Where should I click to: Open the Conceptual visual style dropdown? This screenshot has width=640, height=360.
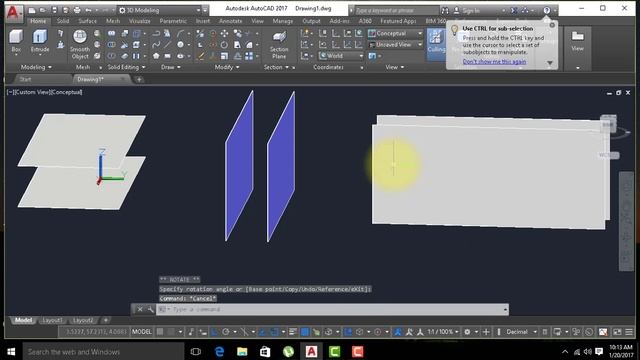click(x=396, y=33)
